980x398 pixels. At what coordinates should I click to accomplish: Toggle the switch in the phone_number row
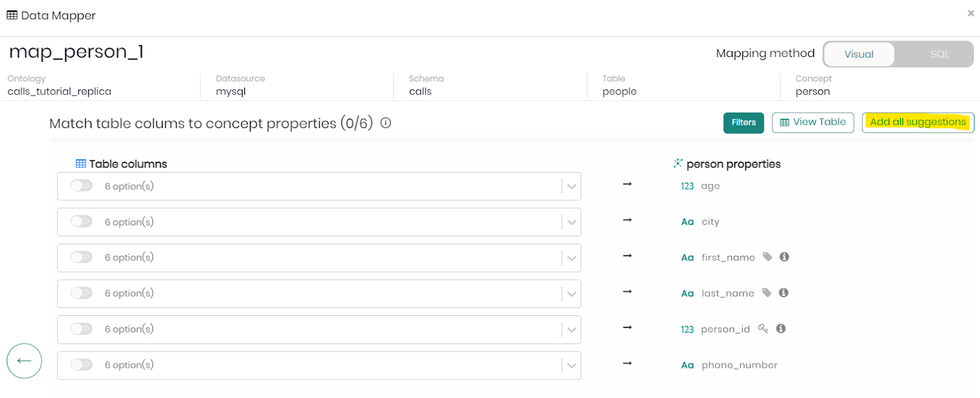click(81, 365)
